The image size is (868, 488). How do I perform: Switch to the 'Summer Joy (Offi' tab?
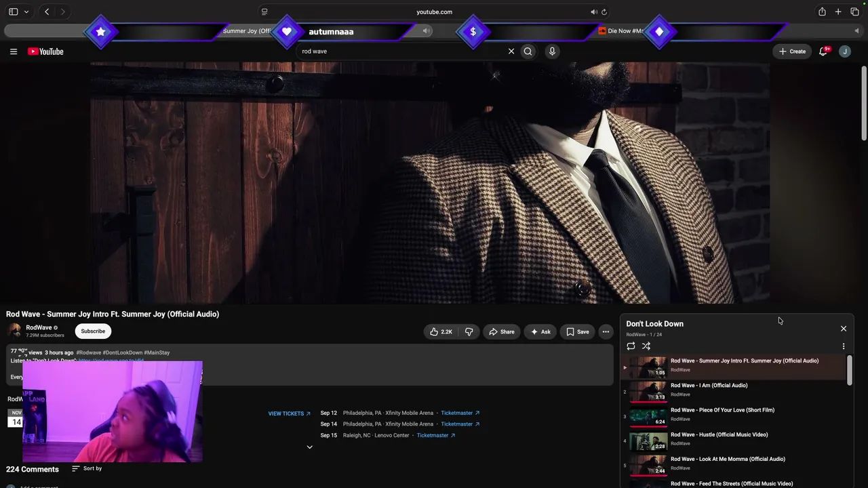tap(247, 31)
